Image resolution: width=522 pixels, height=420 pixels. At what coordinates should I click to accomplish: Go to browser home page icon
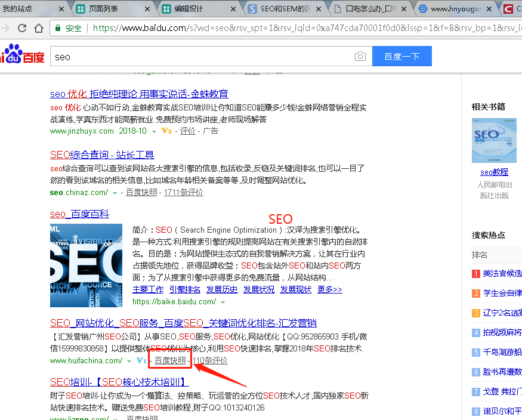[x=39, y=28]
